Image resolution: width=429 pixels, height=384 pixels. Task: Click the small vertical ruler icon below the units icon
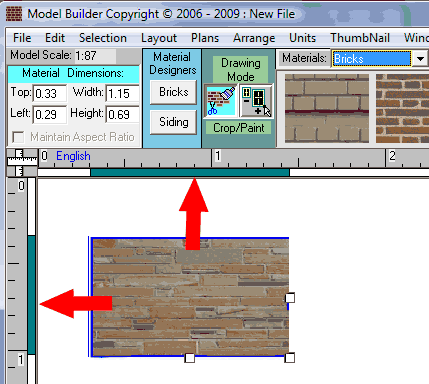[19, 171]
